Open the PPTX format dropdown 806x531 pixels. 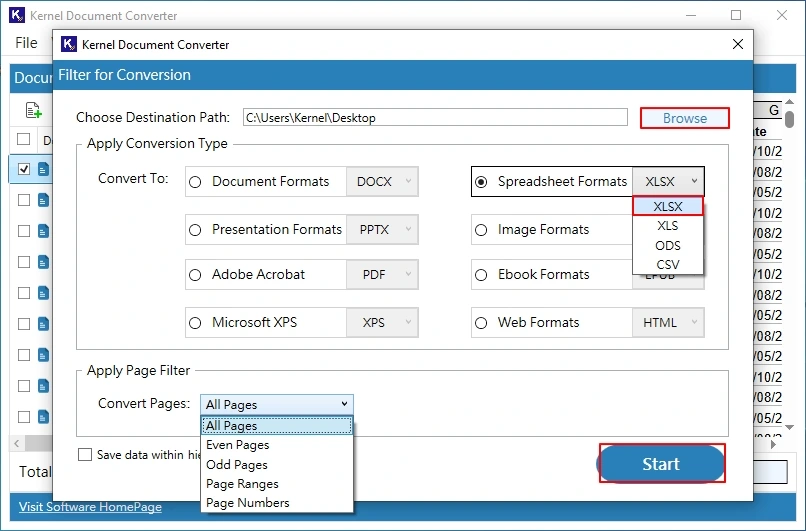coord(382,229)
